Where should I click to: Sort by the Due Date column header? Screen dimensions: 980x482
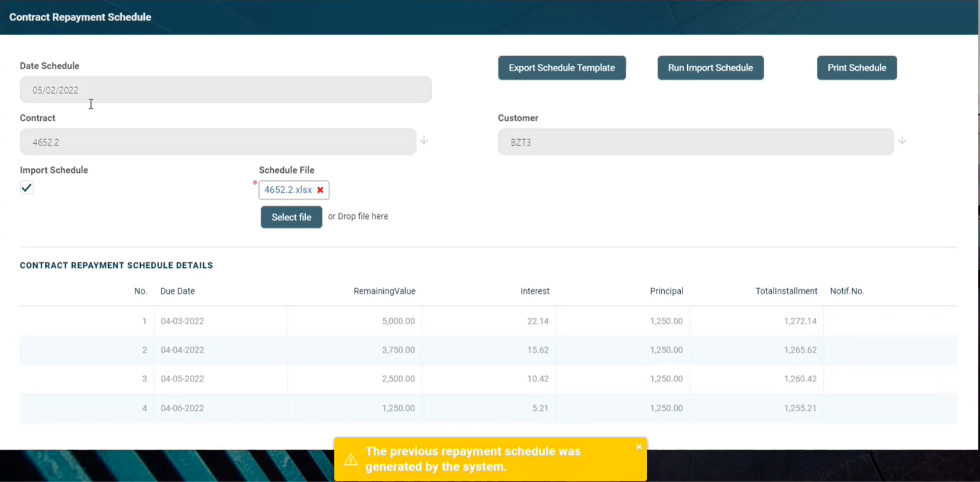[x=177, y=291]
